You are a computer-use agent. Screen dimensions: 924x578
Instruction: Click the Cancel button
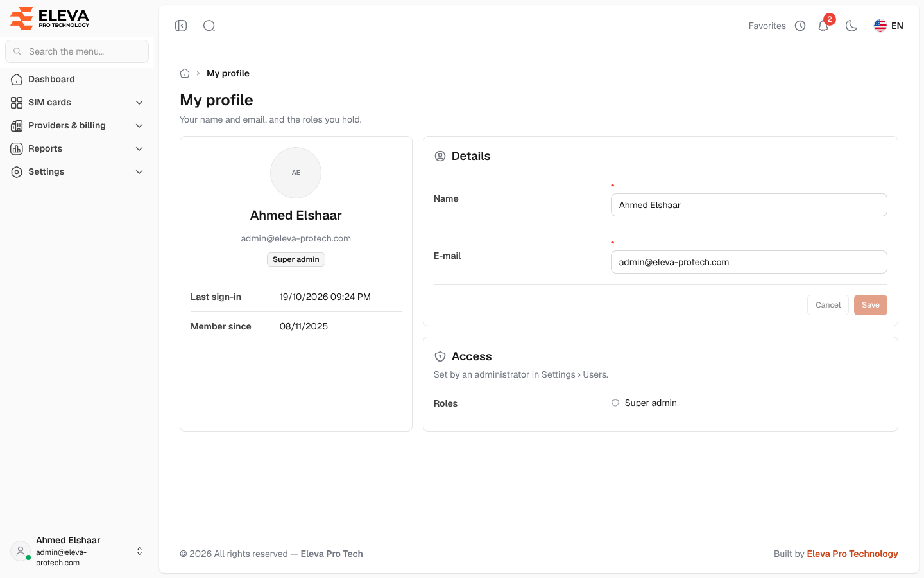click(828, 305)
